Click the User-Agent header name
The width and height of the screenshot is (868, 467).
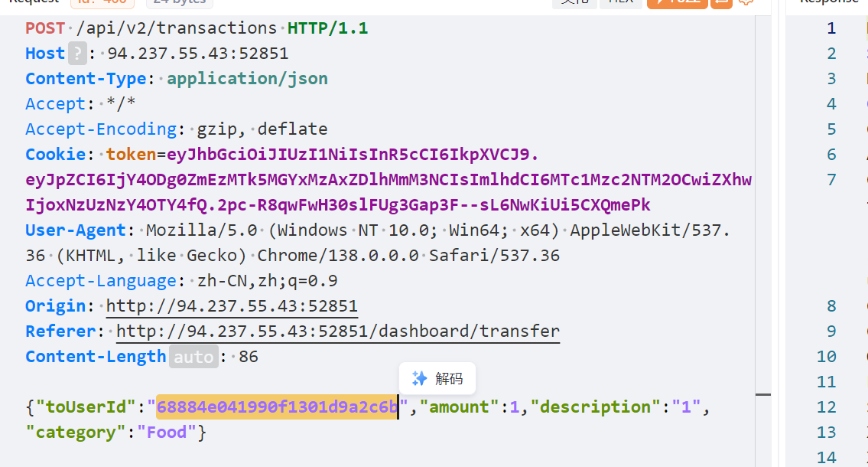click(x=75, y=230)
